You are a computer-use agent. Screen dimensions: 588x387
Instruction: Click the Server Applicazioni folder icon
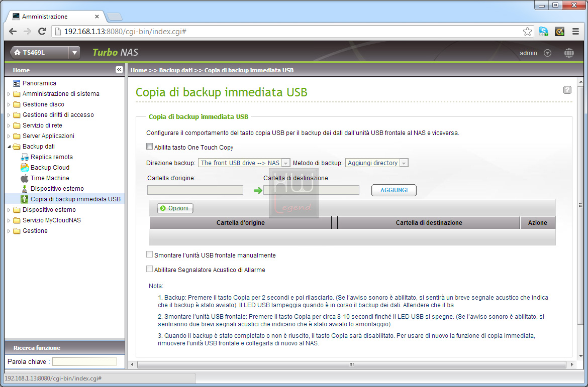(x=17, y=136)
